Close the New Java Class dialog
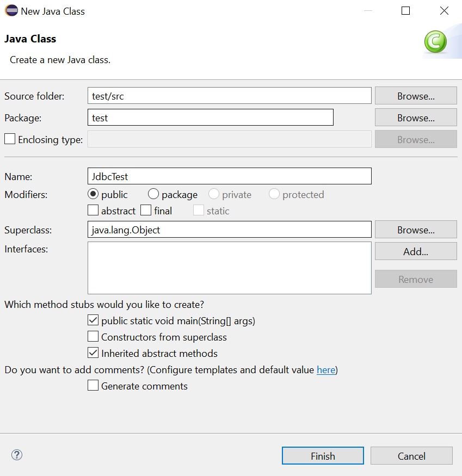462x476 pixels. point(444,11)
